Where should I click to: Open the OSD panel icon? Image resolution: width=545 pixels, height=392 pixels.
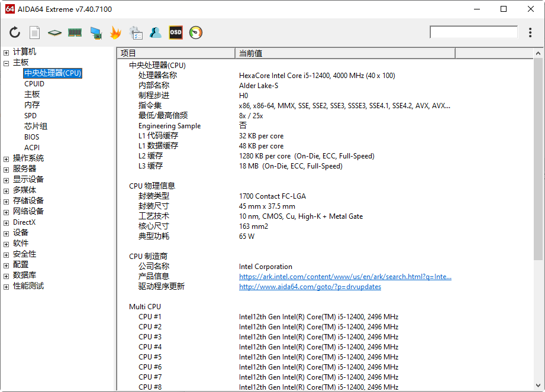pyautogui.click(x=175, y=33)
